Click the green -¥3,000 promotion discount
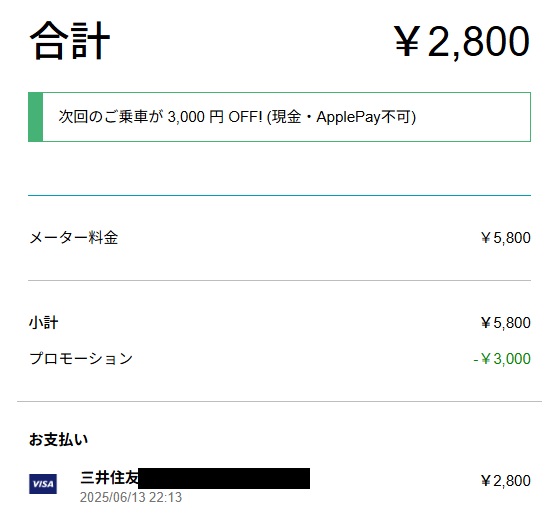The height and width of the screenshot is (530, 551). [502, 359]
